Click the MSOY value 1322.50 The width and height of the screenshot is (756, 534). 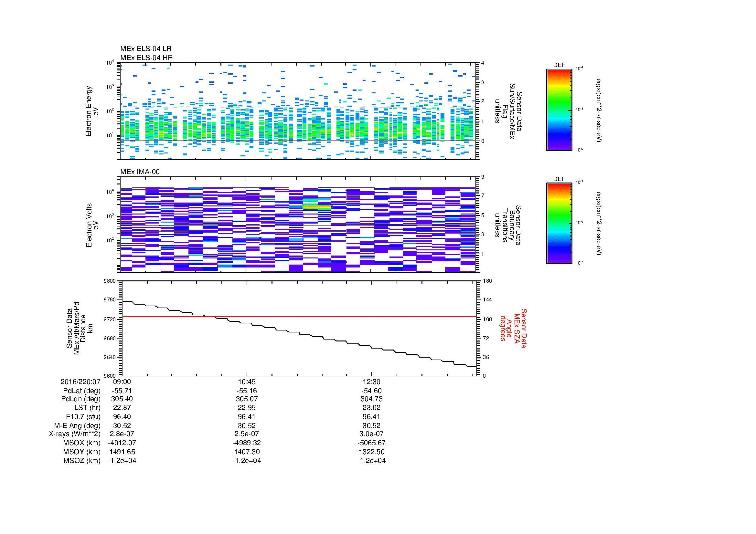[371, 452]
